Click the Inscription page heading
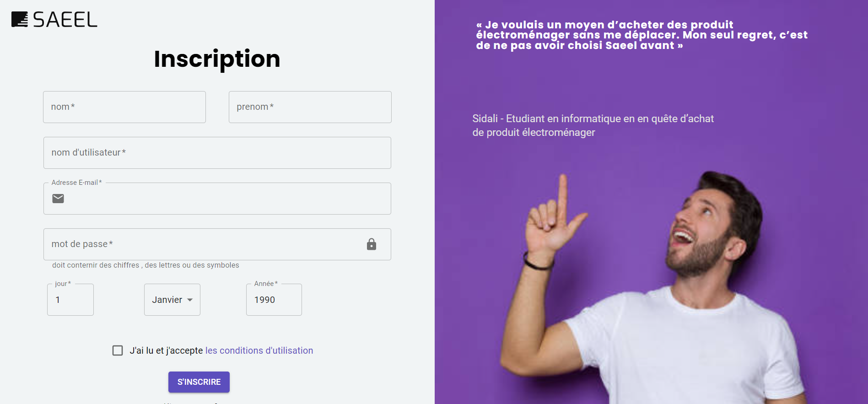 (x=217, y=59)
